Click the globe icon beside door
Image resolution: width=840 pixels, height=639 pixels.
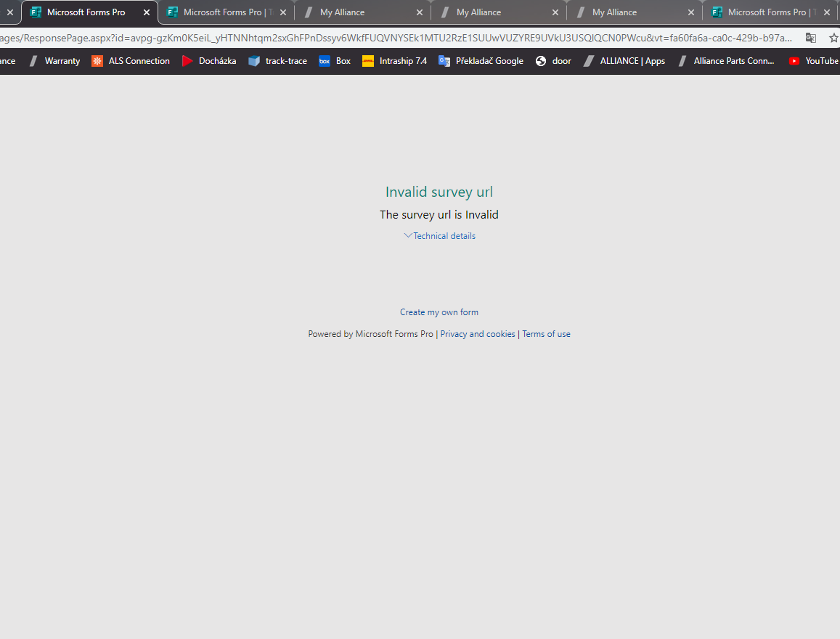tap(541, 61)
